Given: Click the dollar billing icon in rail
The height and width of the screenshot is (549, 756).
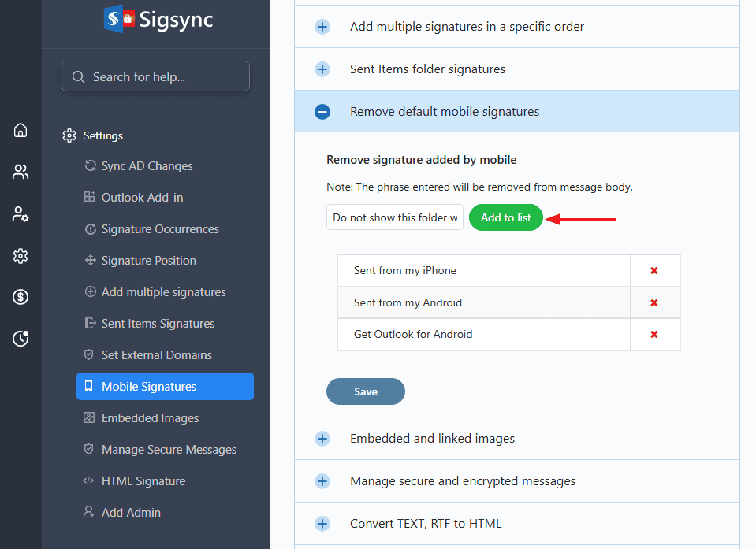Looking at the screenshot, I should [x=20, y=297].
